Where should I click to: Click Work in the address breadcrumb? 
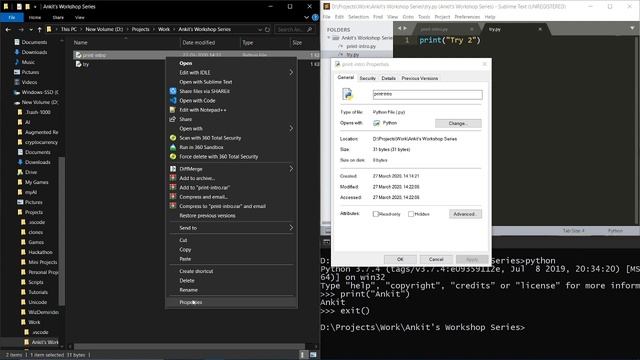(164, 29)
